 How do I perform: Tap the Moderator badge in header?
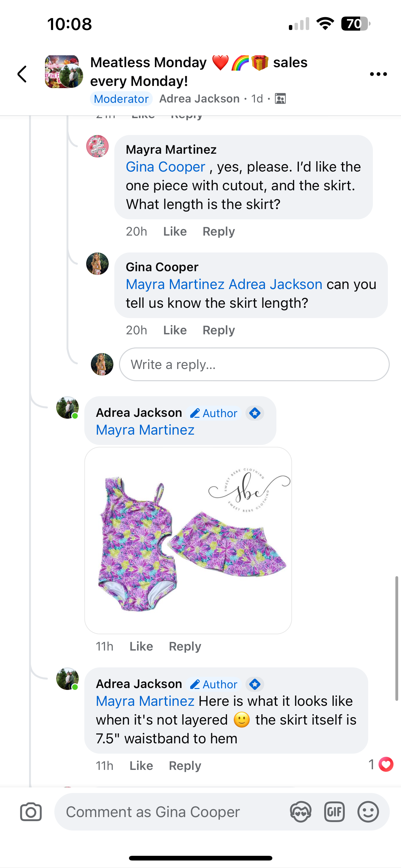[121, 99]
